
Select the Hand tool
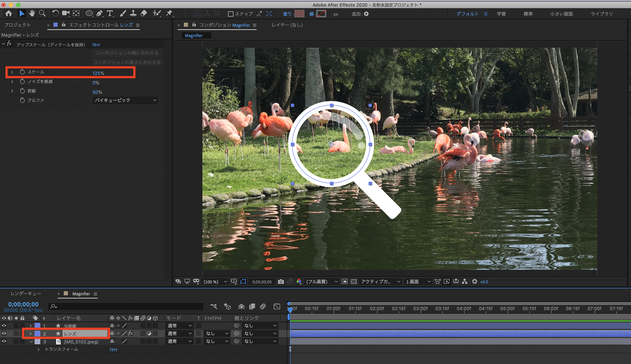(32, 13)
